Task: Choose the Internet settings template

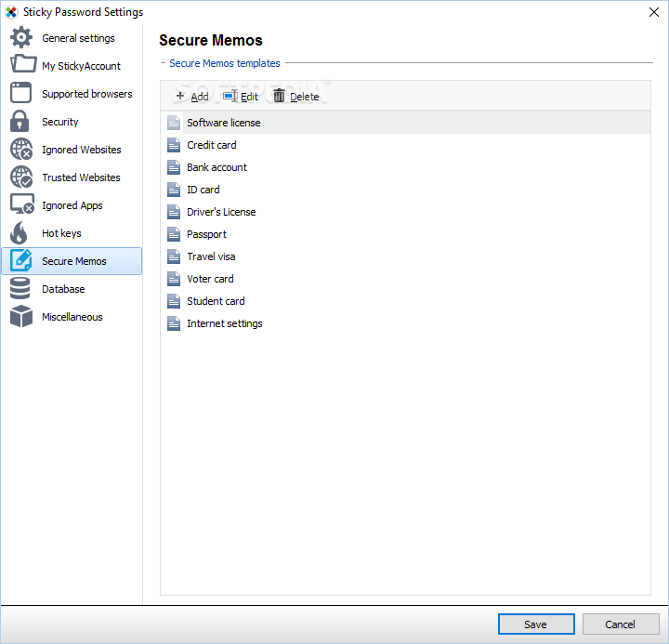Action: point(406,323)
